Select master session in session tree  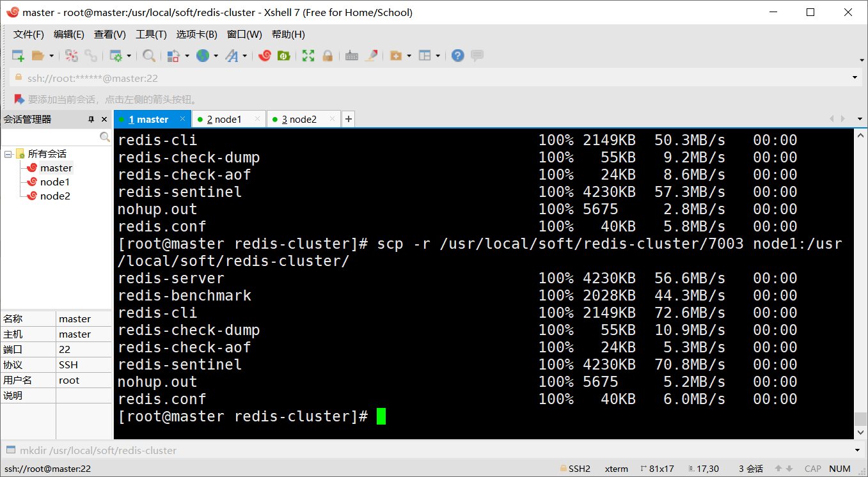tap(56, 168)
